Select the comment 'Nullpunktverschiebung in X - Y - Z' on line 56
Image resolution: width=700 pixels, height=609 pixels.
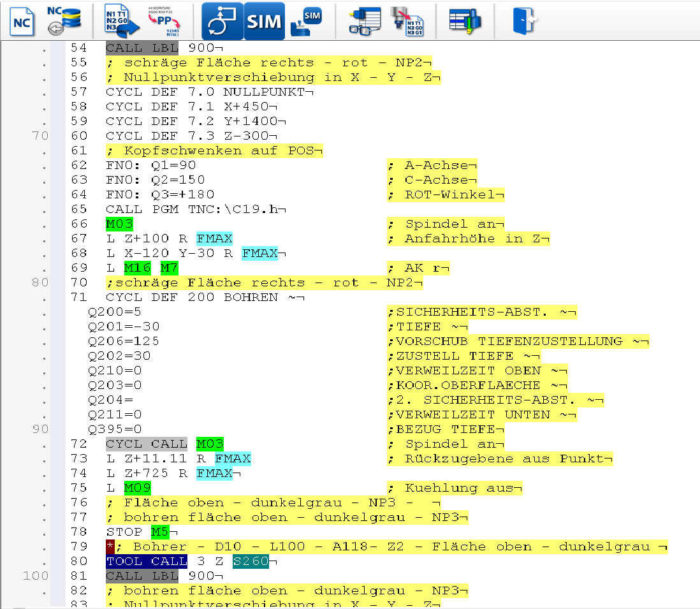pos(273,77)
